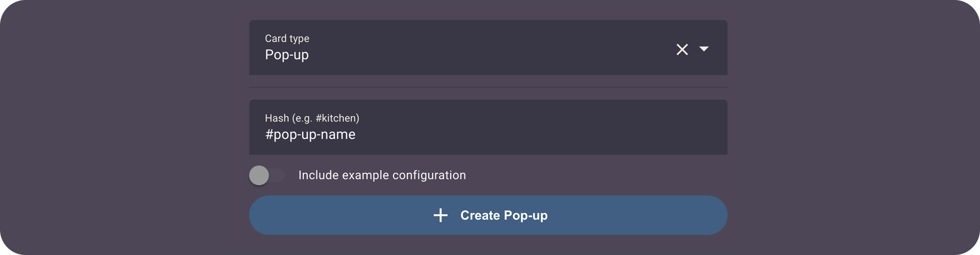Focus the Hash input field

coord(488,127)
